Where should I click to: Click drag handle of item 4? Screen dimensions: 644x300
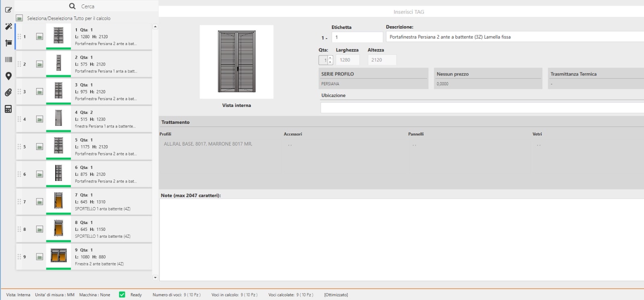(x=19, y=119)
